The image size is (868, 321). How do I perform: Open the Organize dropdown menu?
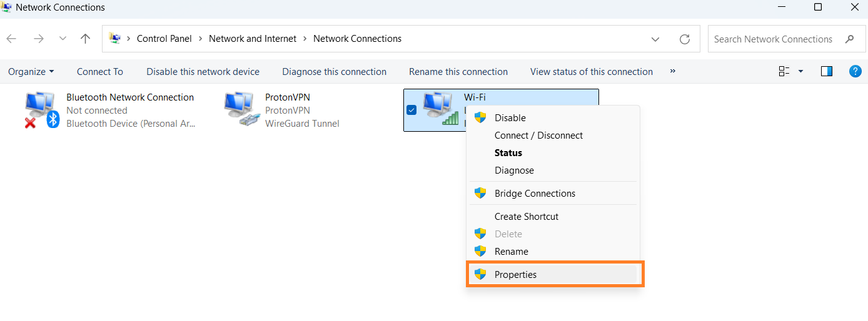click(x=31, y=72)
